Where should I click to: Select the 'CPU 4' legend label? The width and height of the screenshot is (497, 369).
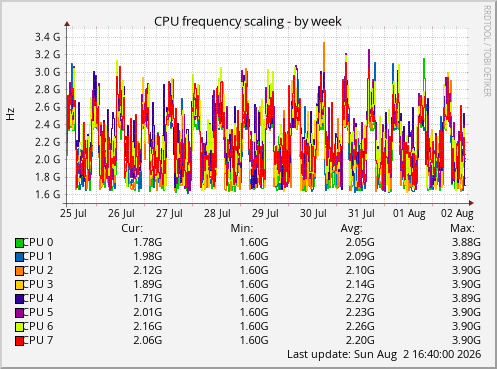coord(38,298)
